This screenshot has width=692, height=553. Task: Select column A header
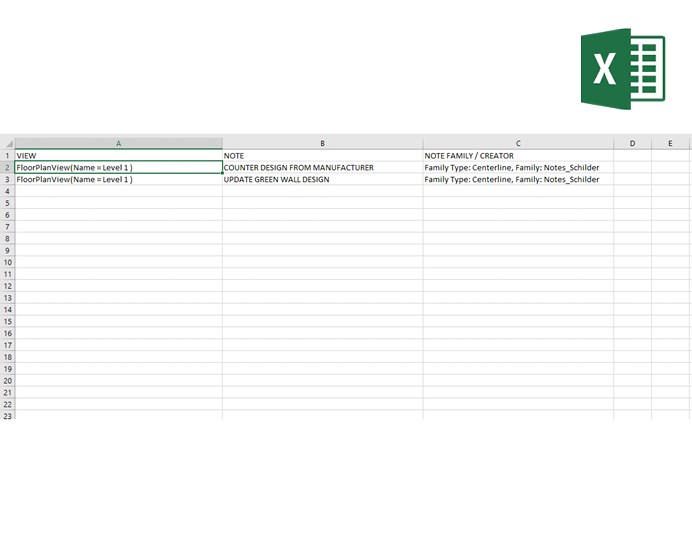pos(118,144)
